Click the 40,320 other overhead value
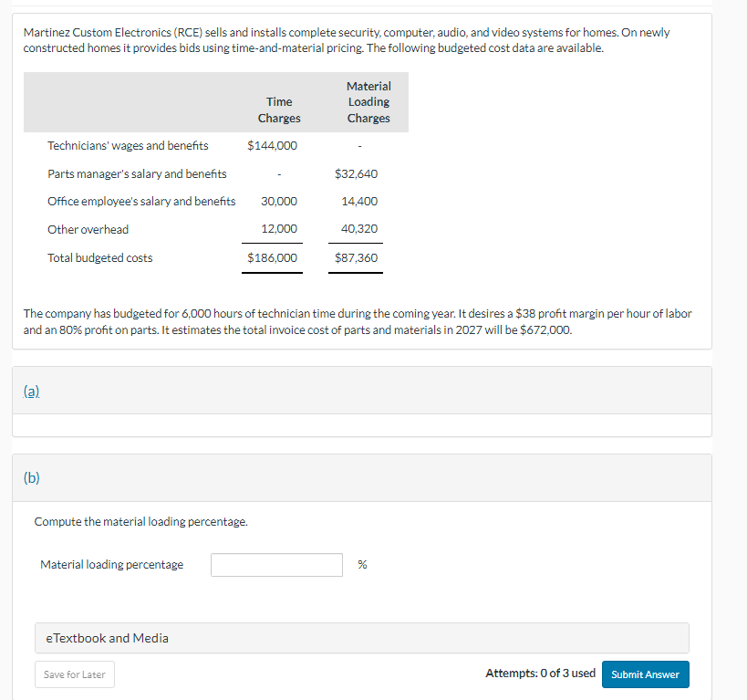The width and height of the screenshot is (747, 700). point(358,229)
